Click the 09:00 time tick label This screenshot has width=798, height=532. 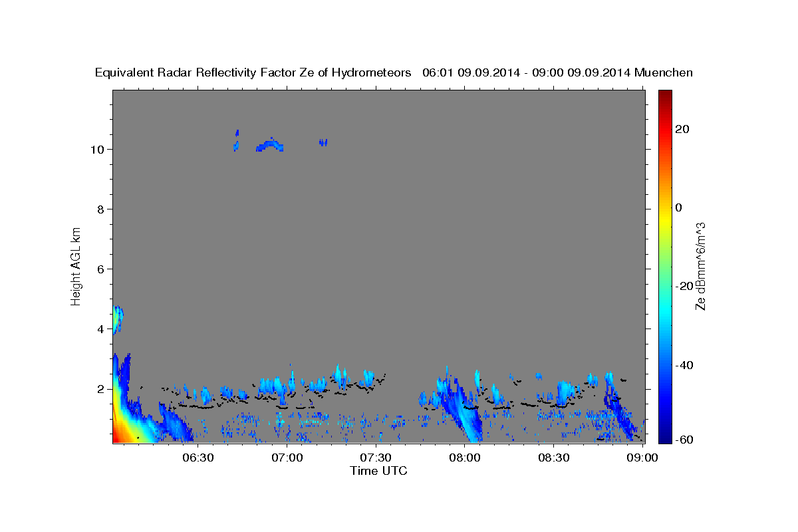[642, 458]
